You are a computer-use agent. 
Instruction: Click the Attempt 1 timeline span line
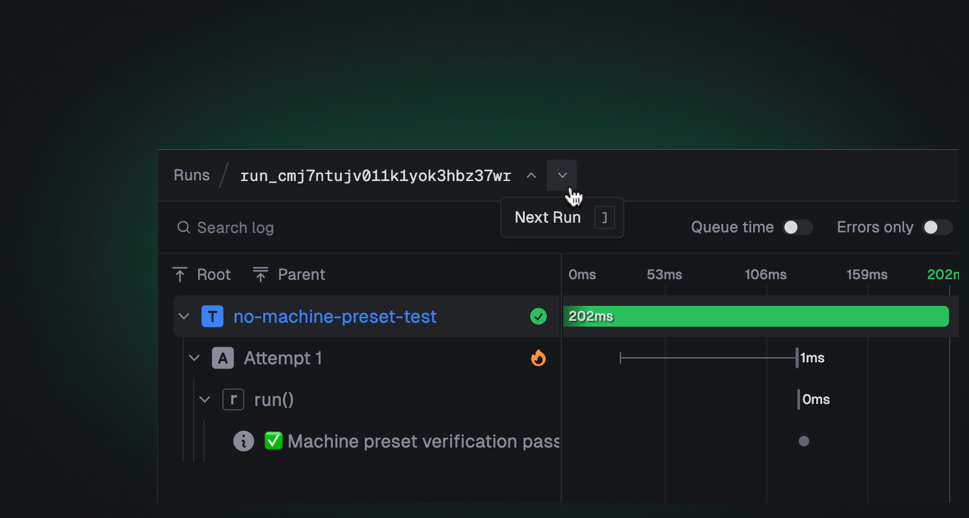709,358
